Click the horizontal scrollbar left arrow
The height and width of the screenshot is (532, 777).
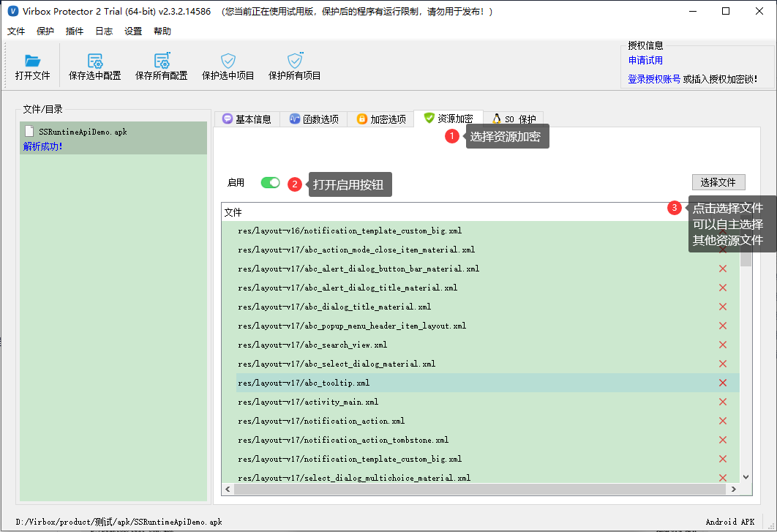pyautogui.click(x=228, y=489)
